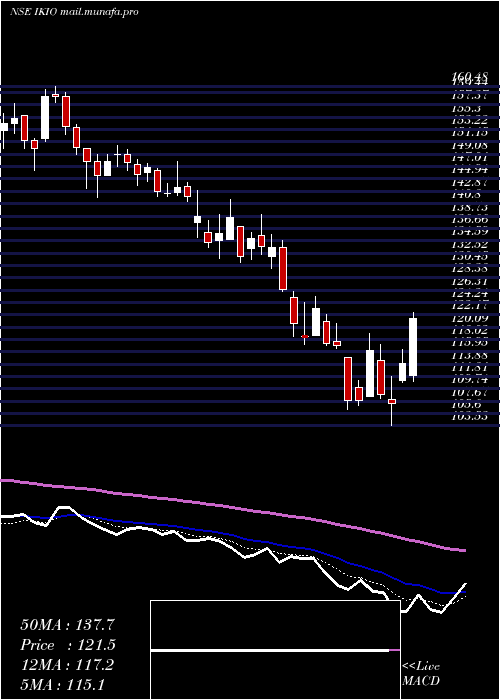This screenshot has width=500, height=700.
Task: Click the 124.24 price axis label
Action: [469, 294]
